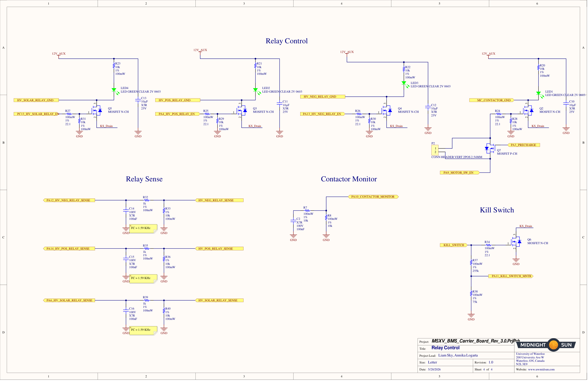Click the PA13_HV_NEG_RELAY_EN port

tap(323, 114)
